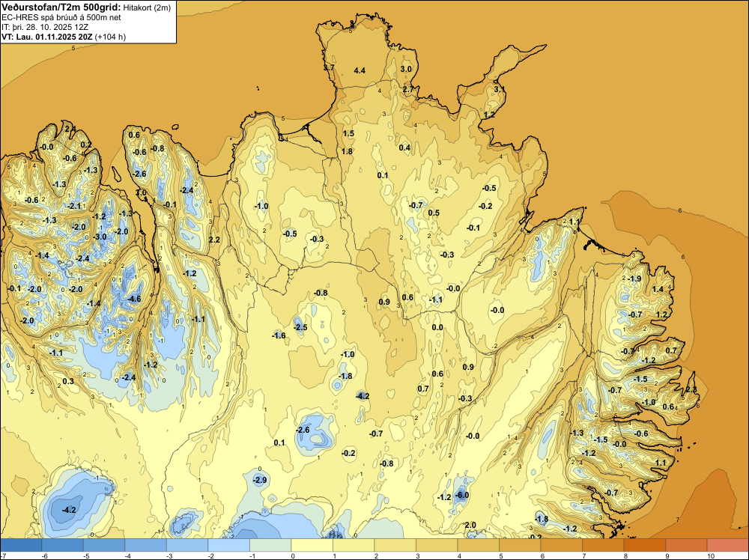Click the 'IT: þri. 28. 10. 2025 12Z' line

click(45, 27)
